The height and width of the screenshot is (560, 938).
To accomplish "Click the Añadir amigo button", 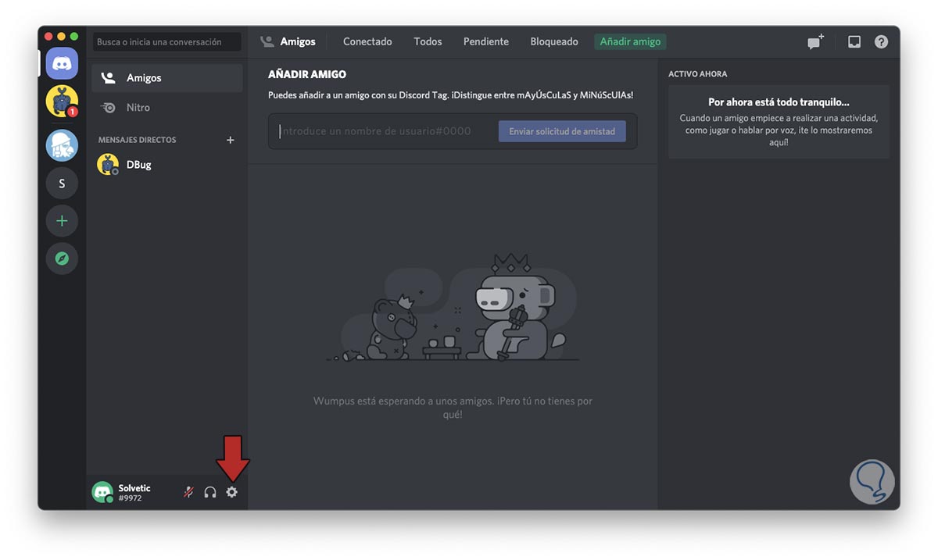I will click(x=630, y=42).
